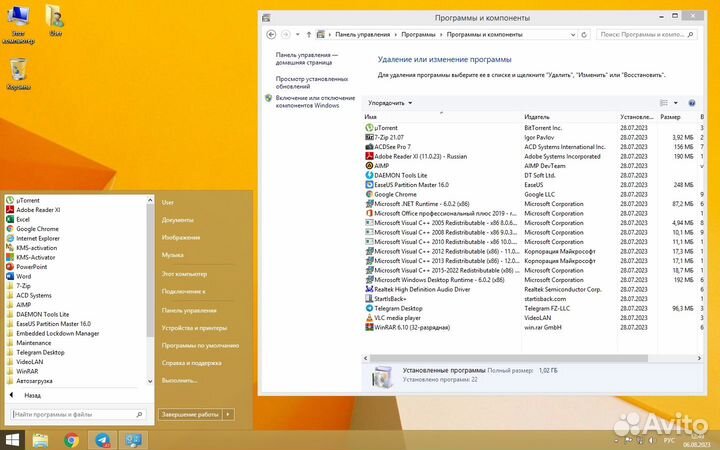The width and height of the screenshot is (720, 450).
Task: Select Google Chrome row in programs list
Action: pyautogui.click(x=533, y=194)
